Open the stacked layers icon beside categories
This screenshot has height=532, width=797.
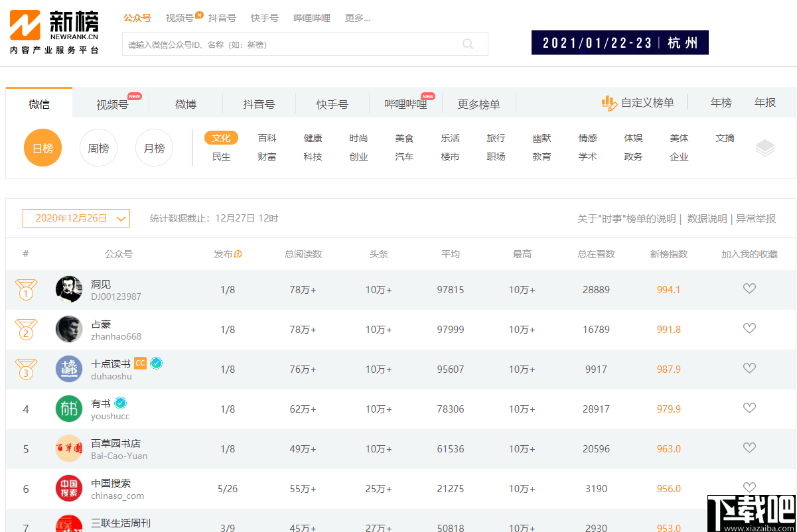765,148
